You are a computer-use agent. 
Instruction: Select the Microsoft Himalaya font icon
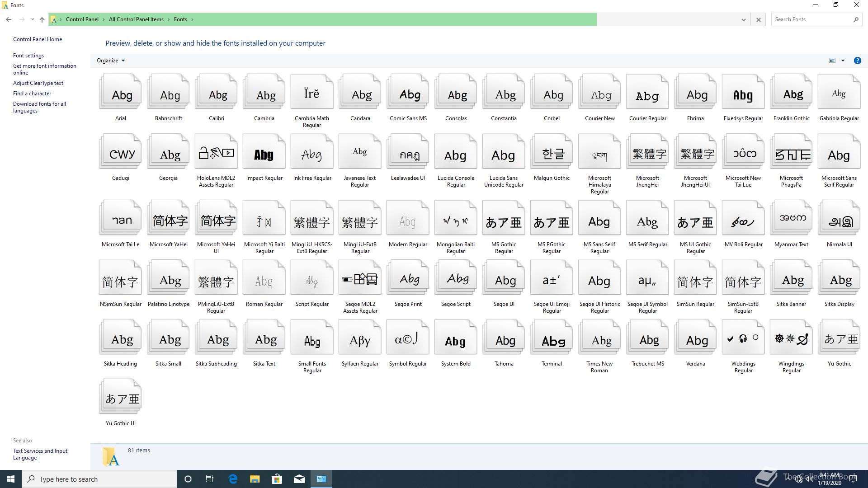point(600,152)
